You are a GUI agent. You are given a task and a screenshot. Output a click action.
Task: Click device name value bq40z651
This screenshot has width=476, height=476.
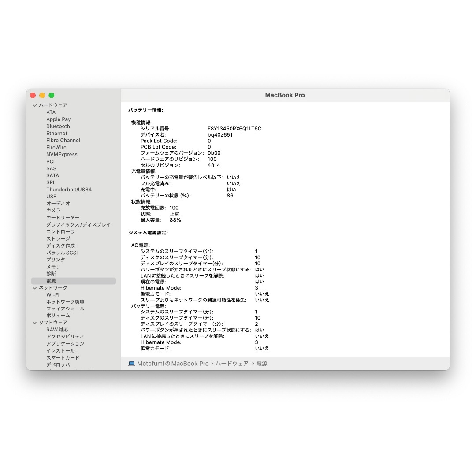click(x=220, y=135)
